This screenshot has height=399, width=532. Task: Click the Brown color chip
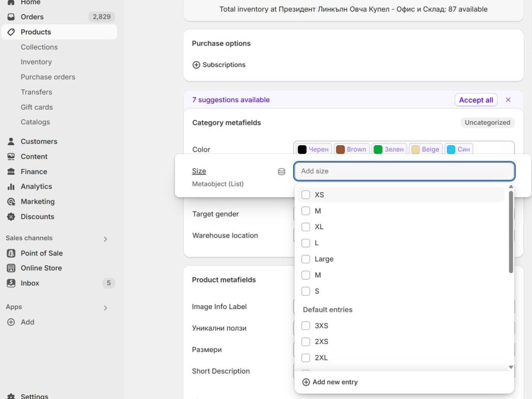click(x=352, y=149)
